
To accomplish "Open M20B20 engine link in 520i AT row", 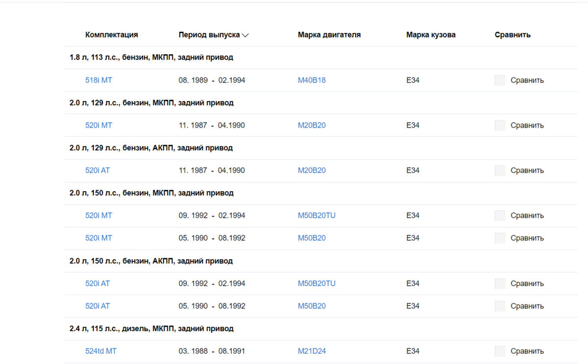I will [x=312, y=170].
